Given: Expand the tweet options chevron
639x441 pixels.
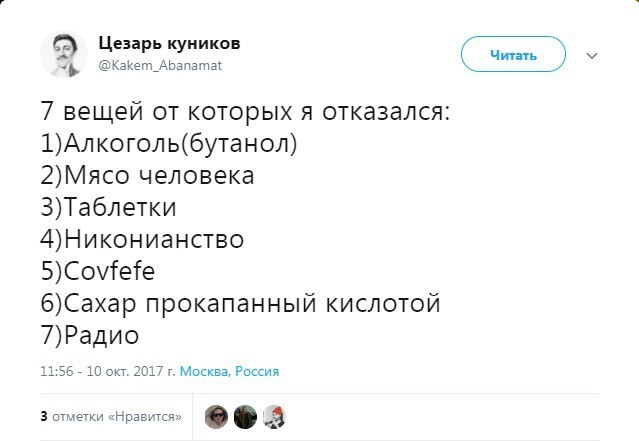Looking at the screenshot, I should point(591,55).
